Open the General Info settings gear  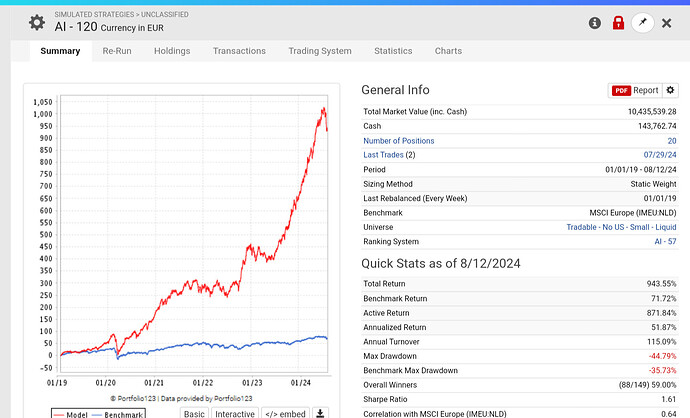click(x=670, y=90)
